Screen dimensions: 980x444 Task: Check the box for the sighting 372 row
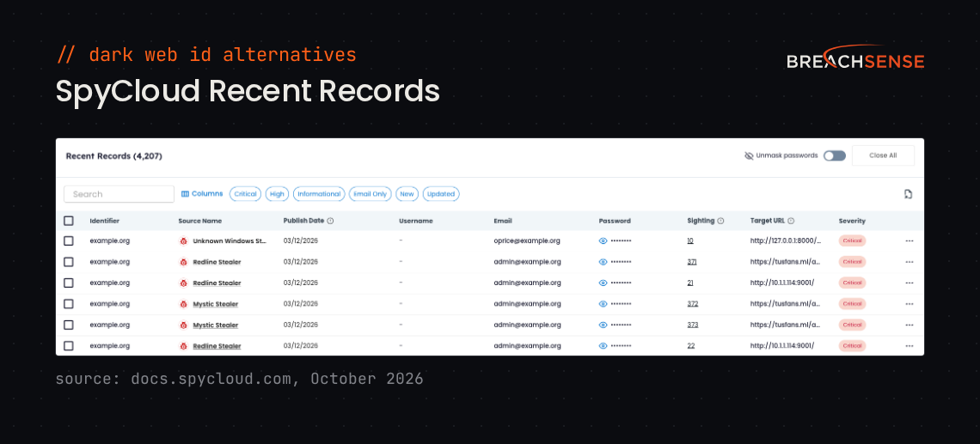point(69,304)
